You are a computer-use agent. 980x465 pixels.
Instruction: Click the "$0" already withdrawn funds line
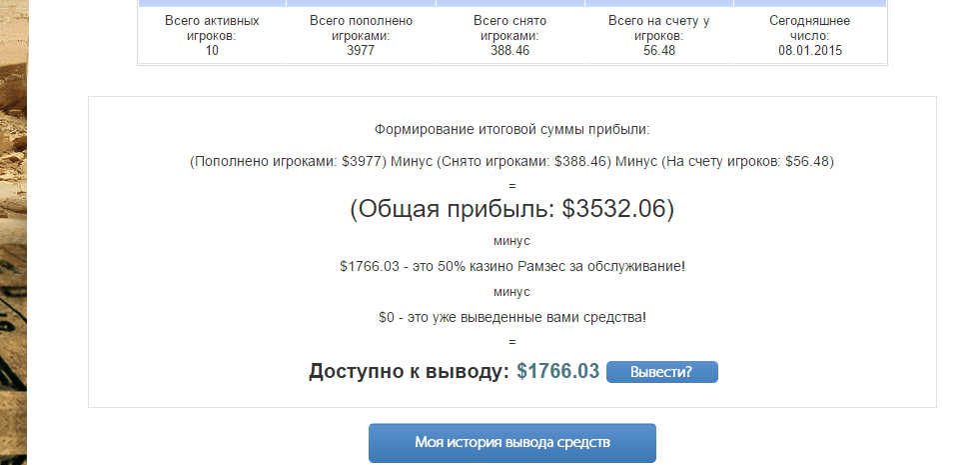coord(511,317)
